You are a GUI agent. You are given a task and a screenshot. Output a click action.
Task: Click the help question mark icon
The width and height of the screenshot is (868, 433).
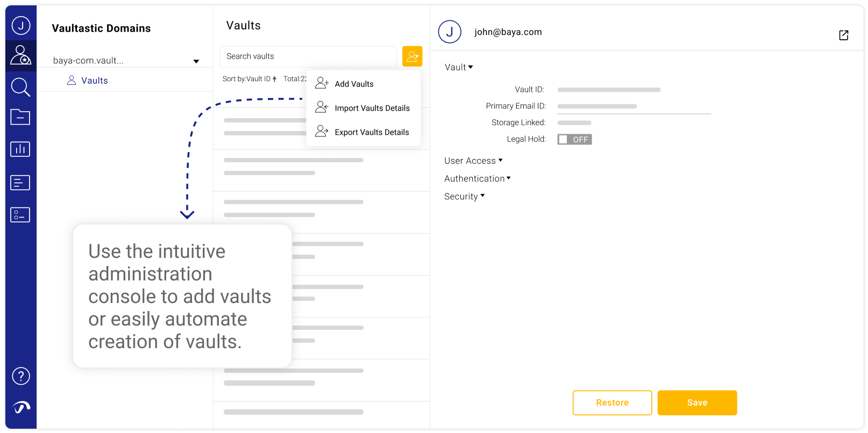[21, 376]
